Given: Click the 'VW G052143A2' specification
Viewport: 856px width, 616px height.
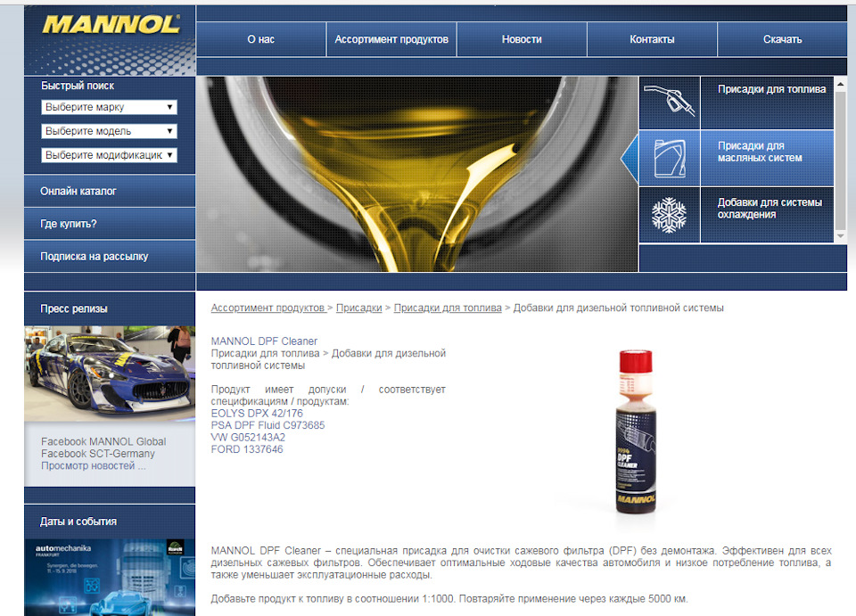Looking at the screenshot, I should click(x=249, y=437).
